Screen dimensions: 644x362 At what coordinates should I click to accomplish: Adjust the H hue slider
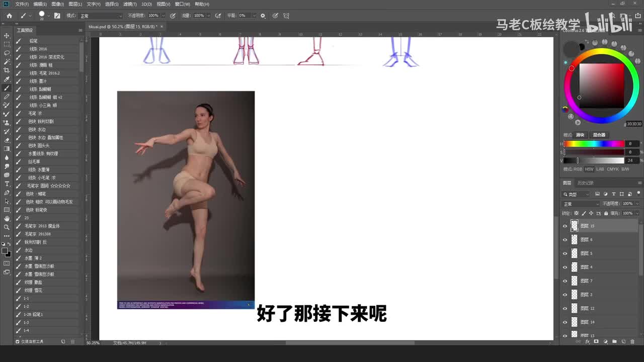point(594,144)
